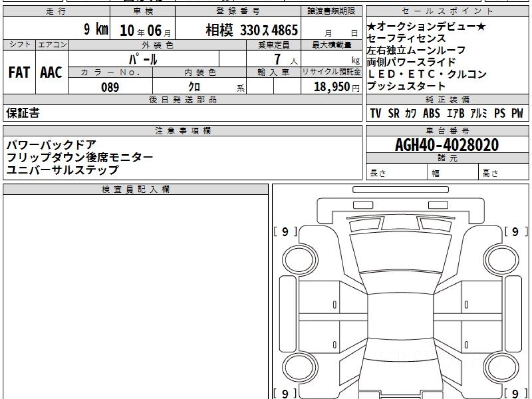532x399 pixels.
Task: Click the エアコン header cell
Action: point(52,45)
